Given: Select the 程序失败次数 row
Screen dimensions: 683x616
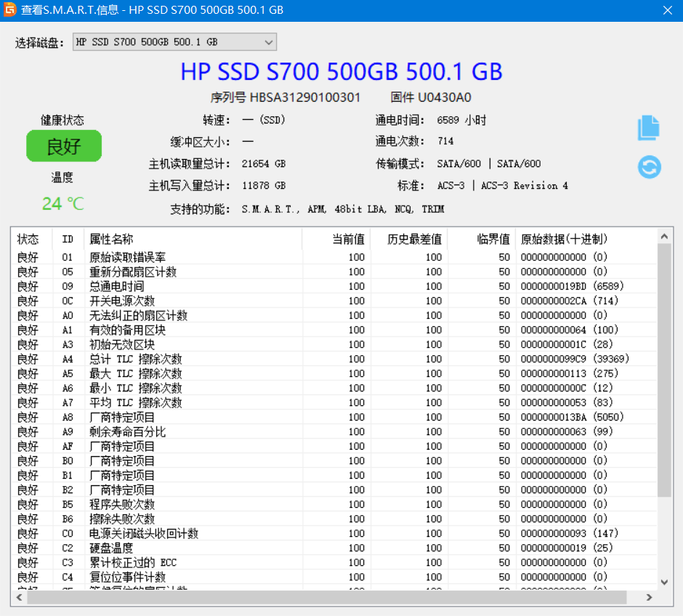Looking at the screenshot, I should [x=334, y=504].
